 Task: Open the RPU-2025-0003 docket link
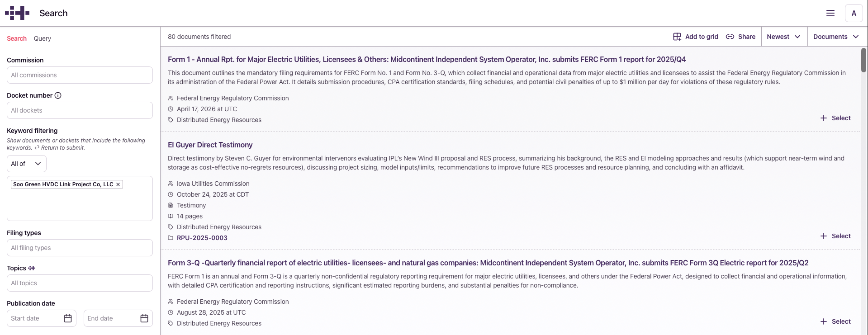202,238
